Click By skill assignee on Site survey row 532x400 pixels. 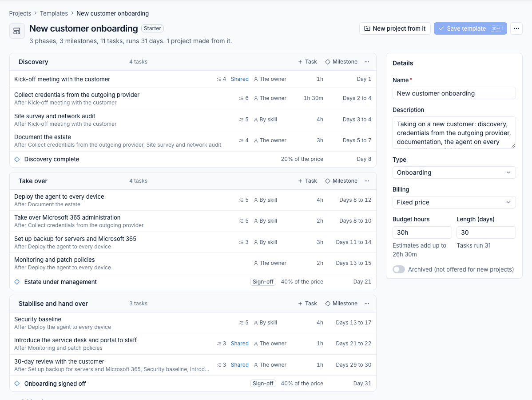click(265, 120)
